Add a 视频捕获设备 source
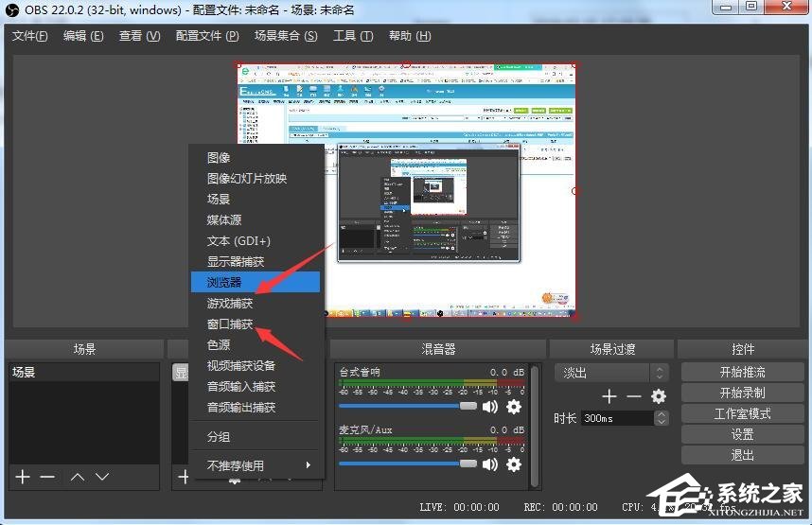The image size is (812, 525). point(256,365)
